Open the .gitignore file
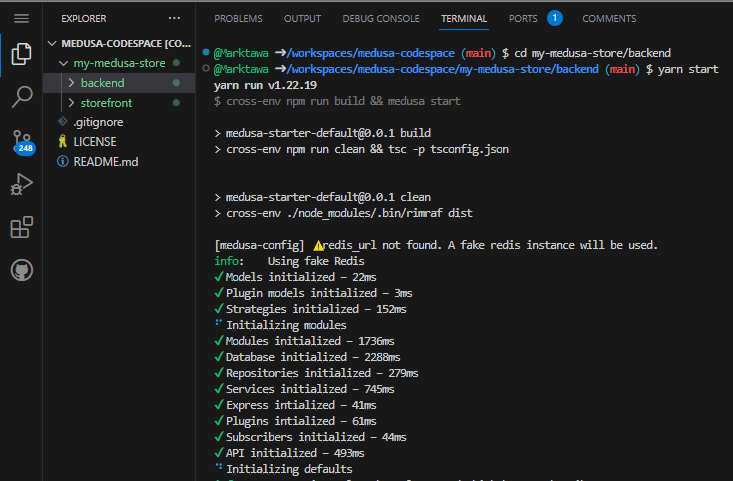 98,122
